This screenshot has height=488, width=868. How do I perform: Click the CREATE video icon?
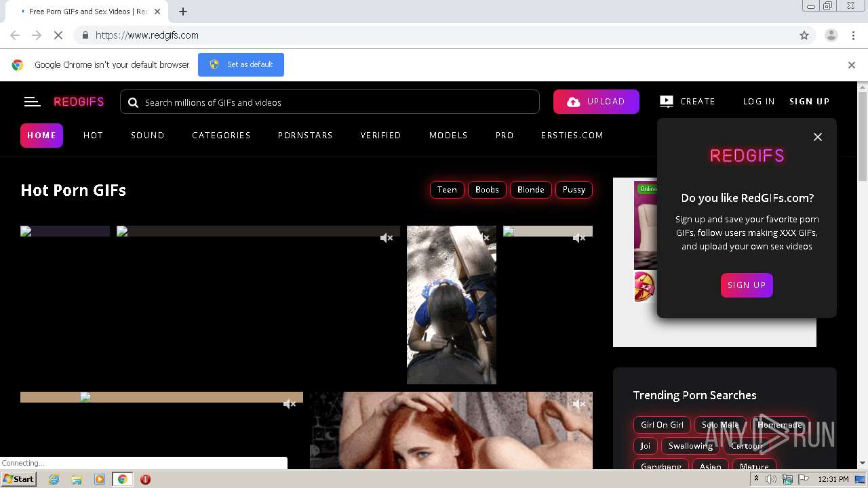667,102
